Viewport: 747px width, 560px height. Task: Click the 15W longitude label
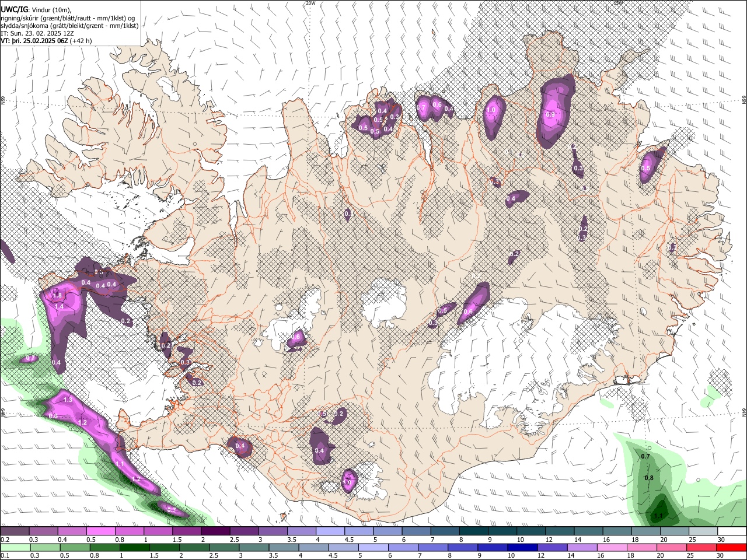point(618,3)
